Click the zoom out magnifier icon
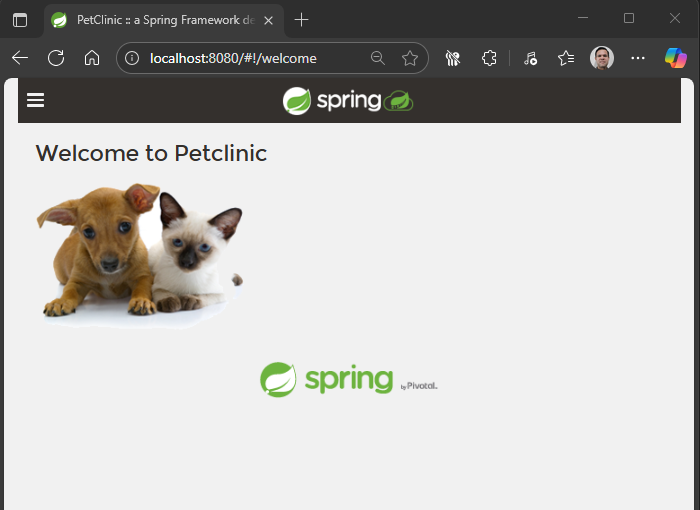Viewport: 700px width, 510px height. point(378,58)
